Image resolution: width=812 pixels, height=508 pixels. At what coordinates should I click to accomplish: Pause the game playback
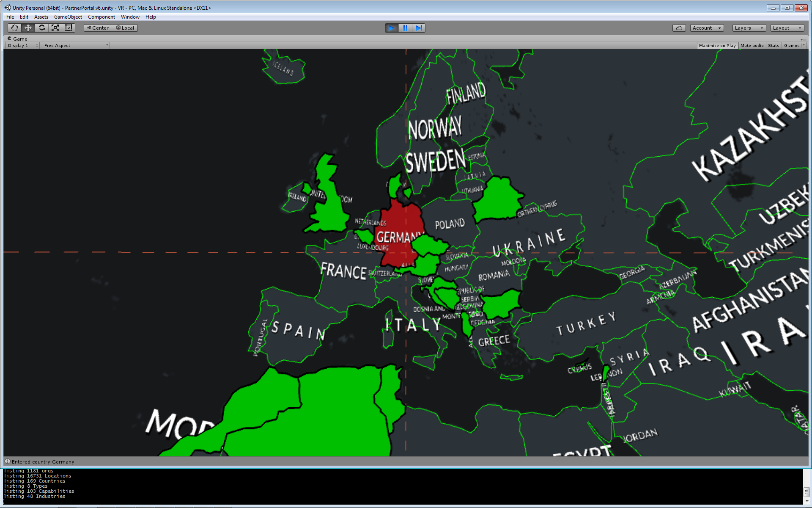(405, 28)
